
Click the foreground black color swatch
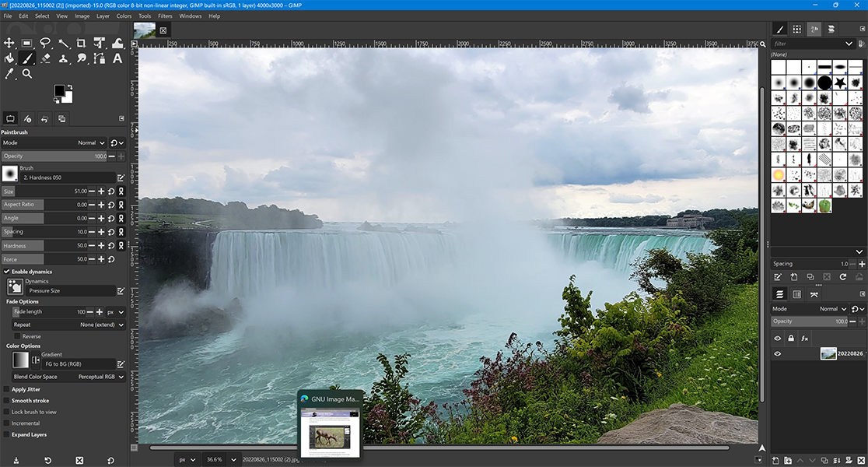pyautogui.click(x=59, y=91)
